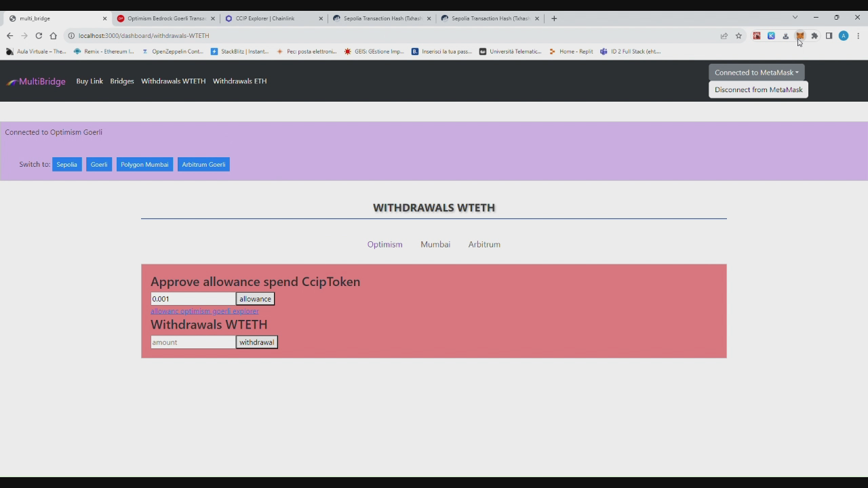Open the Inserisci la tua pass... bookmark
The height and width of the screenshot is (488, 868).
441,52
